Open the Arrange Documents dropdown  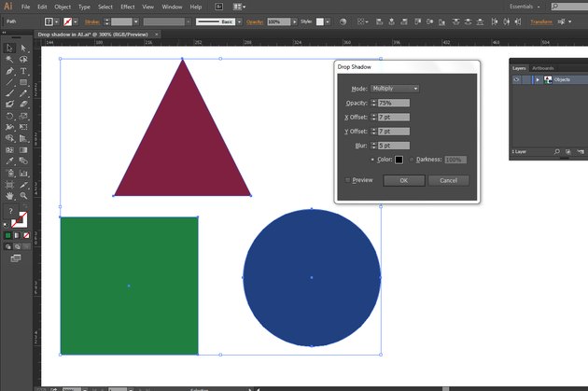click(x=239, y=7)
